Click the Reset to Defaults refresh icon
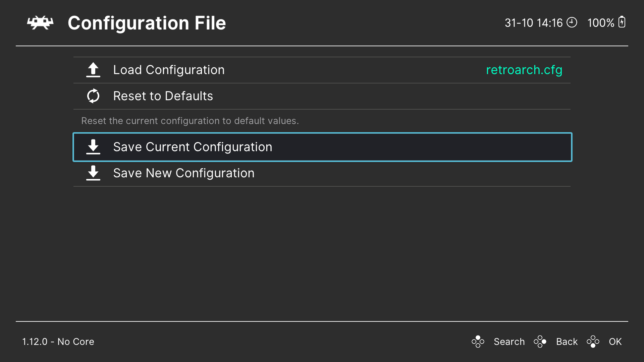The width and height of the screenshot is (644, 362). [x=93, y=96]
